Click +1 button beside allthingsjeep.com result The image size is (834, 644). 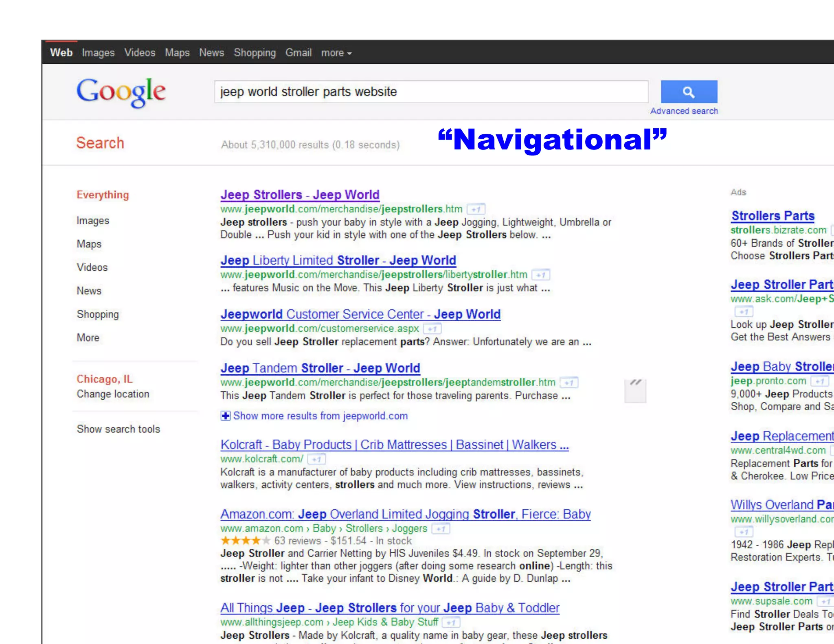coord(451,622)
